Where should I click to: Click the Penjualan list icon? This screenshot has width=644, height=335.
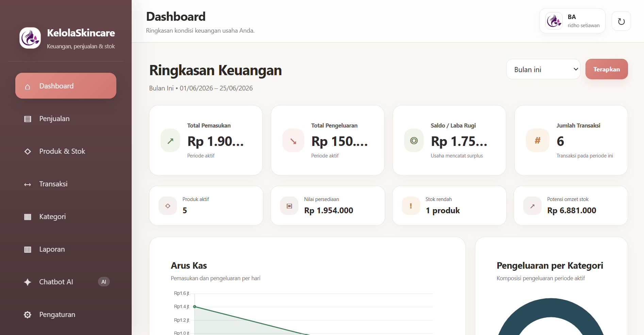coord(28,119)
